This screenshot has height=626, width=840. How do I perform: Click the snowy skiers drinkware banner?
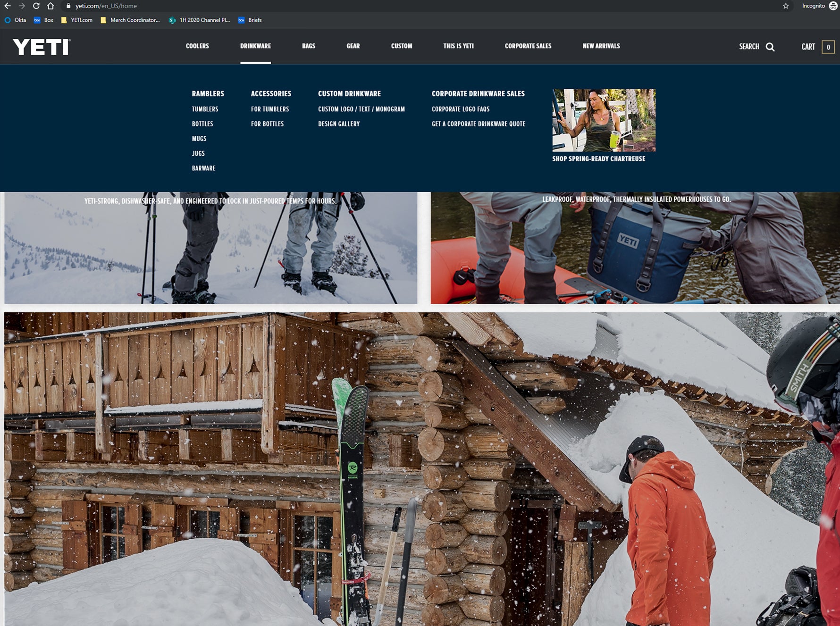coord(211,248)
